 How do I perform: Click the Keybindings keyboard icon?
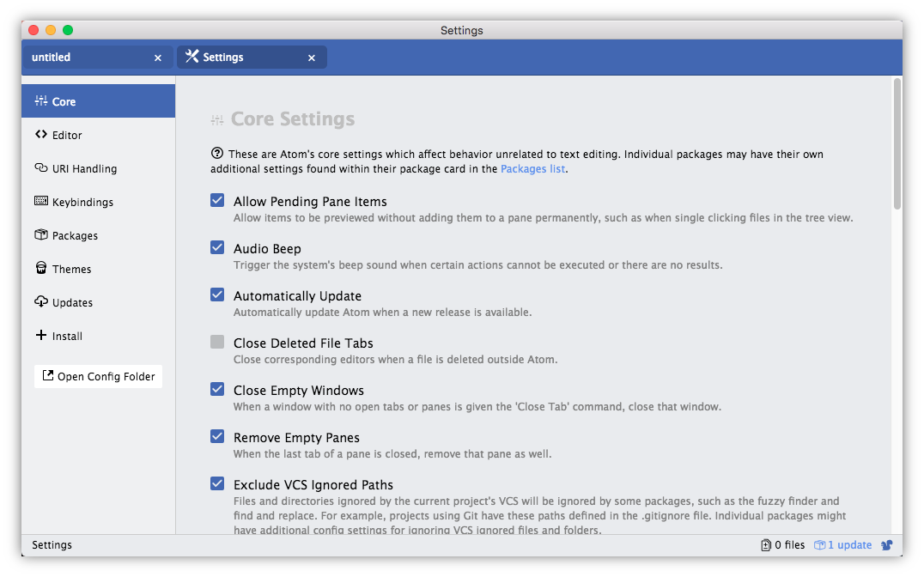(40, 201)
